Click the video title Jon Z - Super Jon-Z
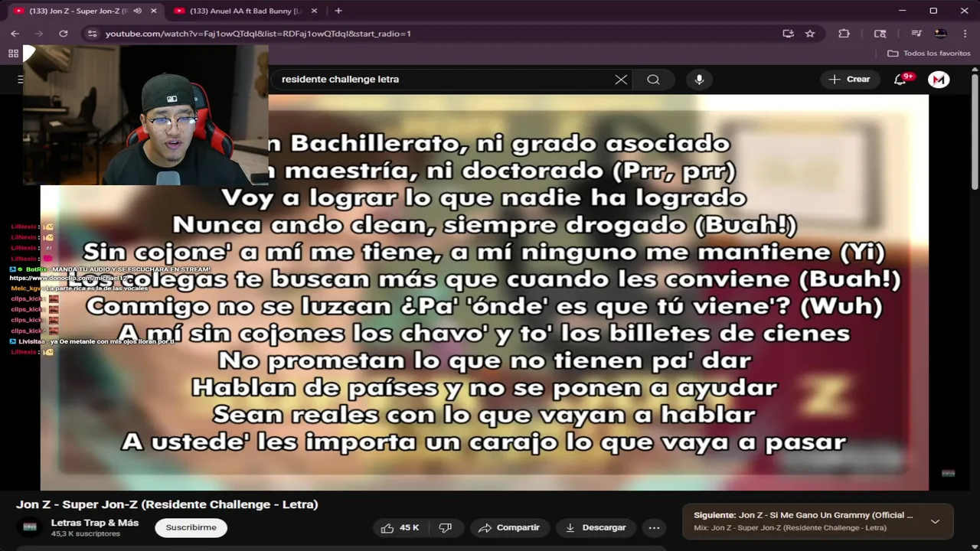 167,504
